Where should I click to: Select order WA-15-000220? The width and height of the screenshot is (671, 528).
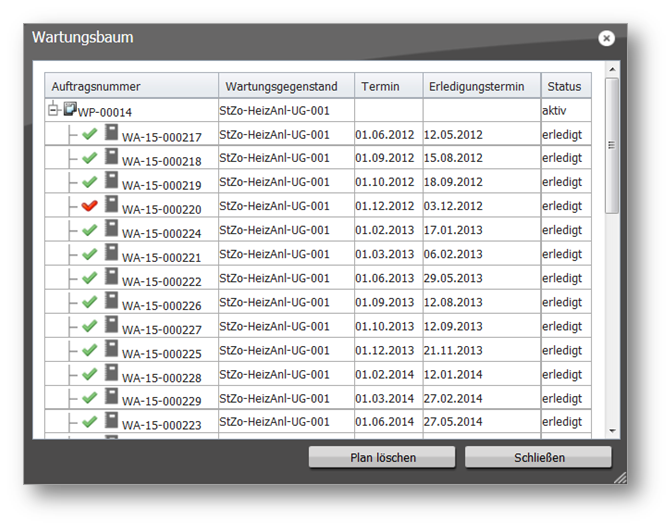pos(318,206)
